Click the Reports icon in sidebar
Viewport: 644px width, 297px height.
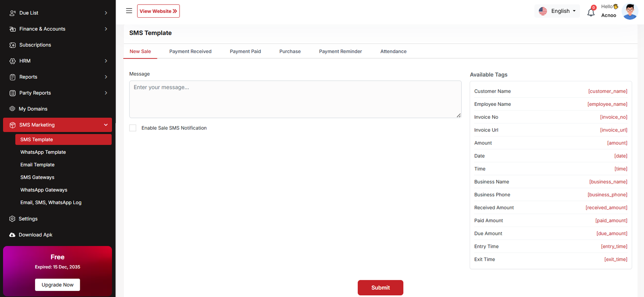click(12, 77)
